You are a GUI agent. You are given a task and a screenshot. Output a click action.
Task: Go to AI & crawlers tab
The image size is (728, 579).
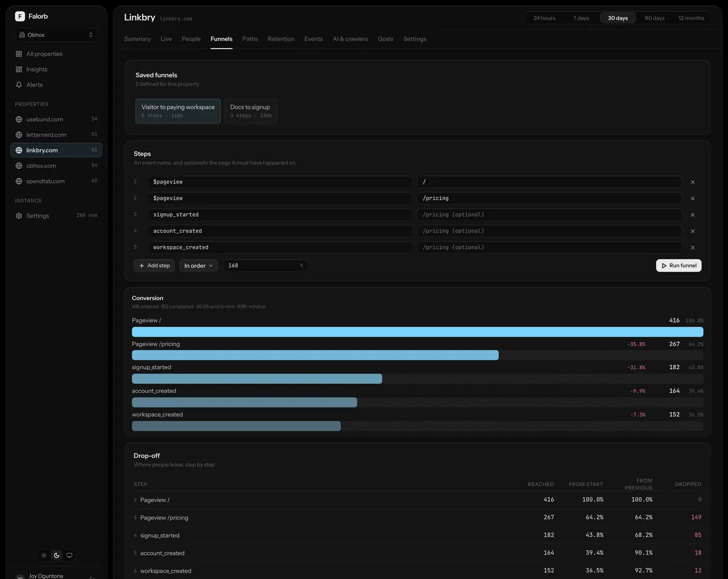click(x=350, y=39)
